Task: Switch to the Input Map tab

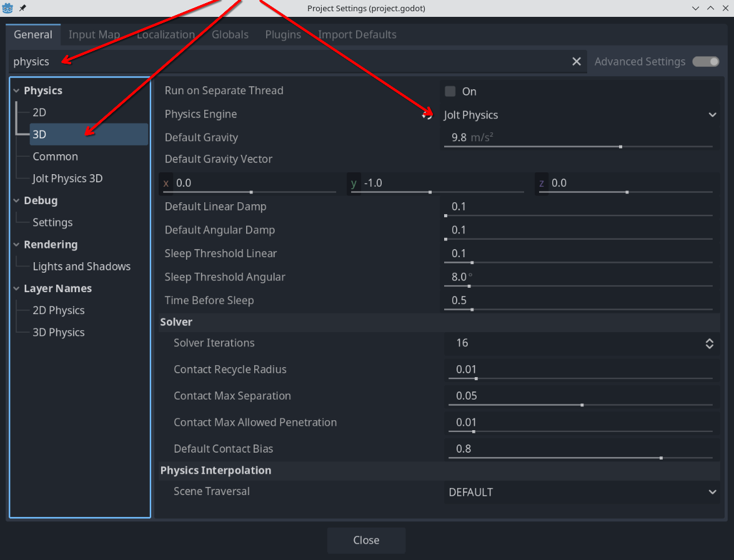Action: 94,35
